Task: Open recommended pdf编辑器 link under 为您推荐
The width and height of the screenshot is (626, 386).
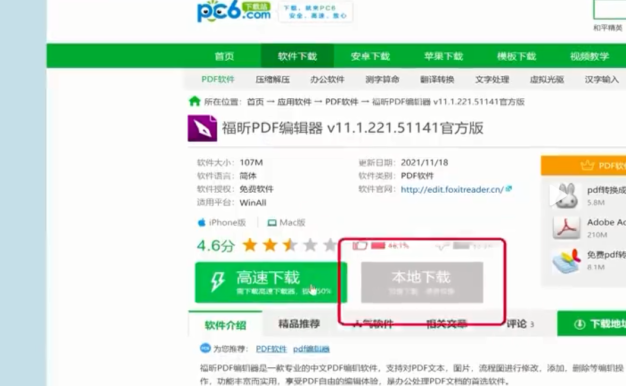Action: 311,349
